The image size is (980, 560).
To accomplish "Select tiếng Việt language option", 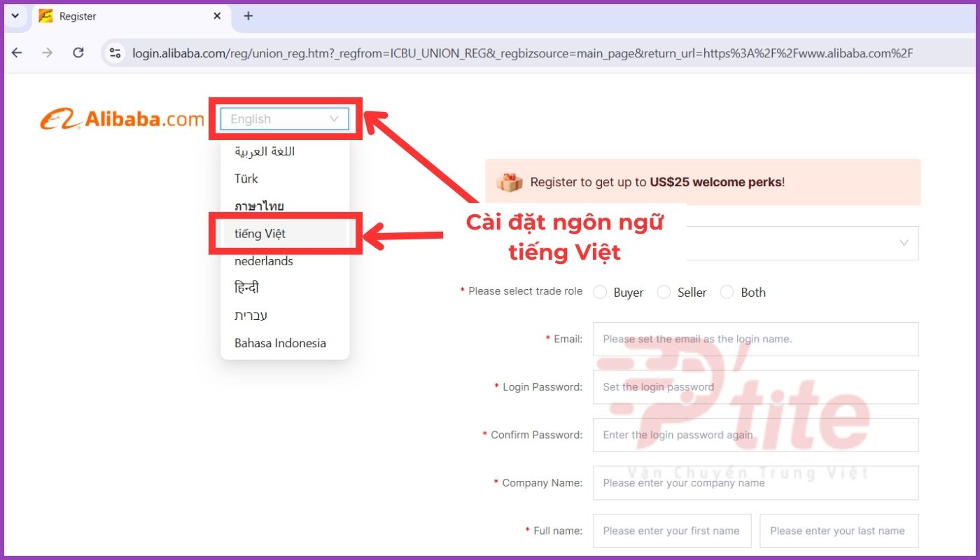I will pos(285,234).
